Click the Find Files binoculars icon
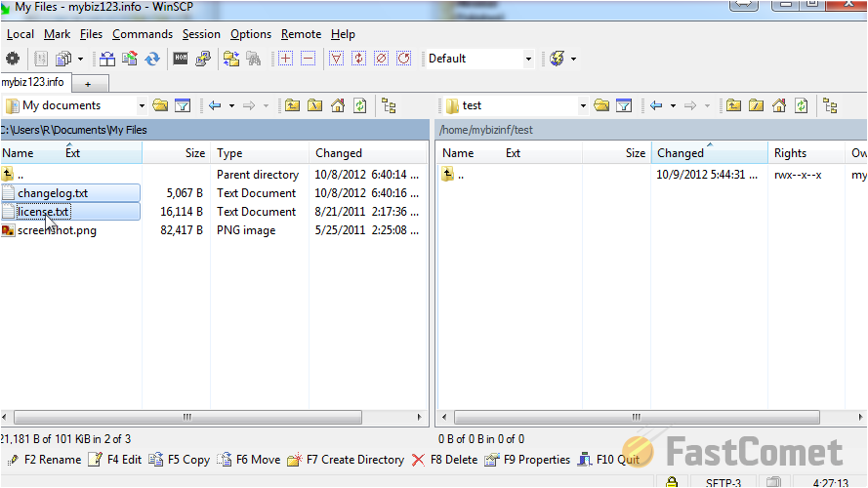Viewport: 868px width, 488px height. tap(254, 59)
